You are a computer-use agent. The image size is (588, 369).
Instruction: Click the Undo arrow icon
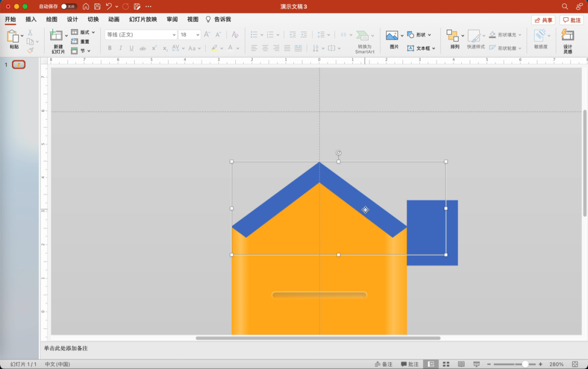click(x=109, y=7)
